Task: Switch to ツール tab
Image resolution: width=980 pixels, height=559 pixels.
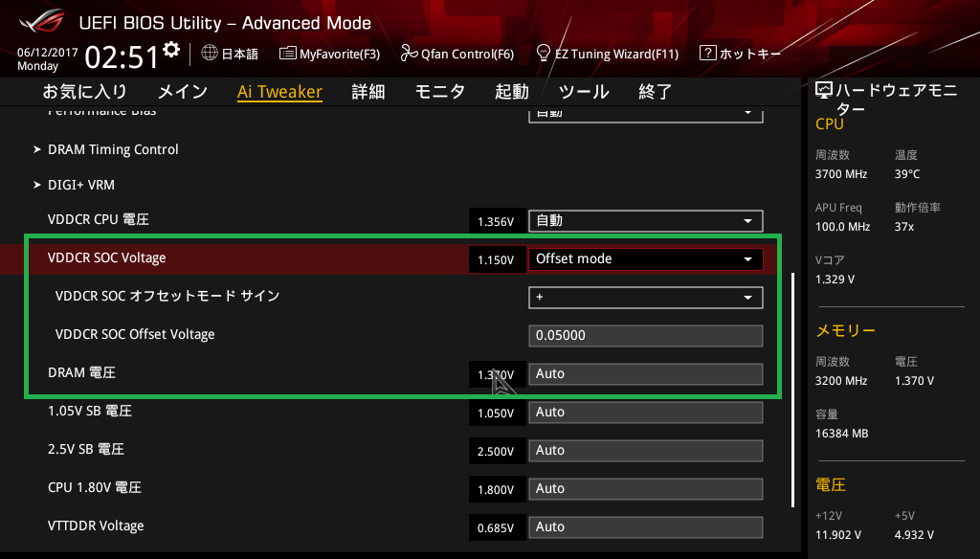Action: click(x=584, y=92)
